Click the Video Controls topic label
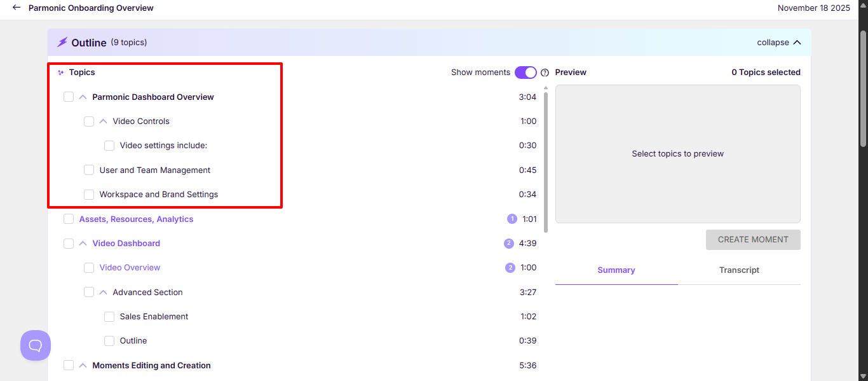868x381 pixels. pyautogui.click(x=141, y=121)
